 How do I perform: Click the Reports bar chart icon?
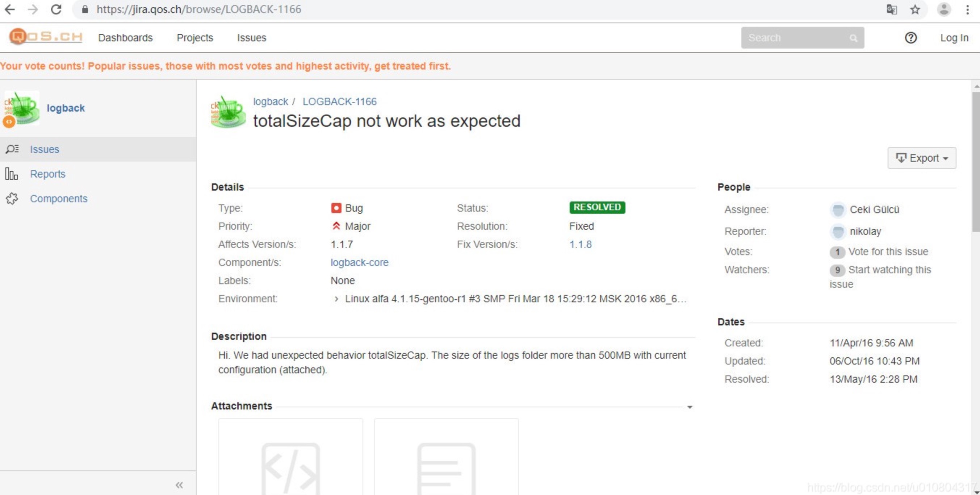click(x=12, y=174)
